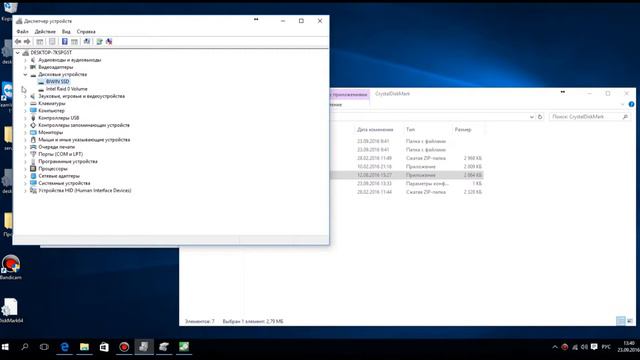The image size is (640, 360).
Task: Toggle the action pane toolbar icon
Action: [74, 42]
